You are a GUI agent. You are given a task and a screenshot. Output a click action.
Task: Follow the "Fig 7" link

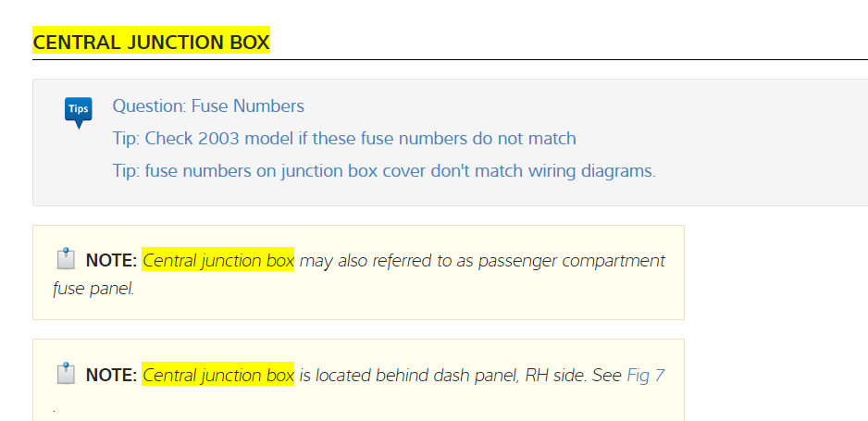[646, 375]
